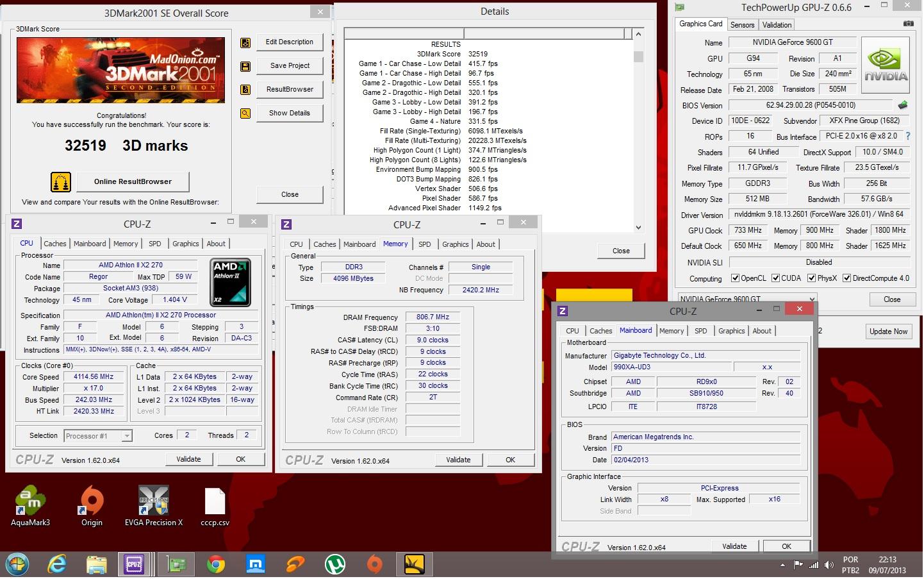Open the Maxthon browser from the taskbar

click(x=256, y=565)
